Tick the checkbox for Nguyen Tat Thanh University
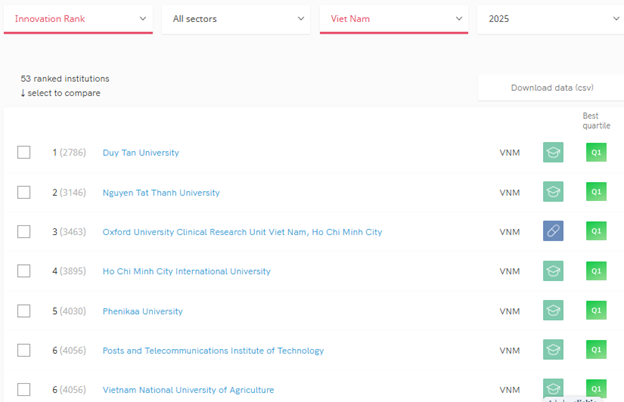The height and width of the screenshot is (402, 624). point(23,192)
